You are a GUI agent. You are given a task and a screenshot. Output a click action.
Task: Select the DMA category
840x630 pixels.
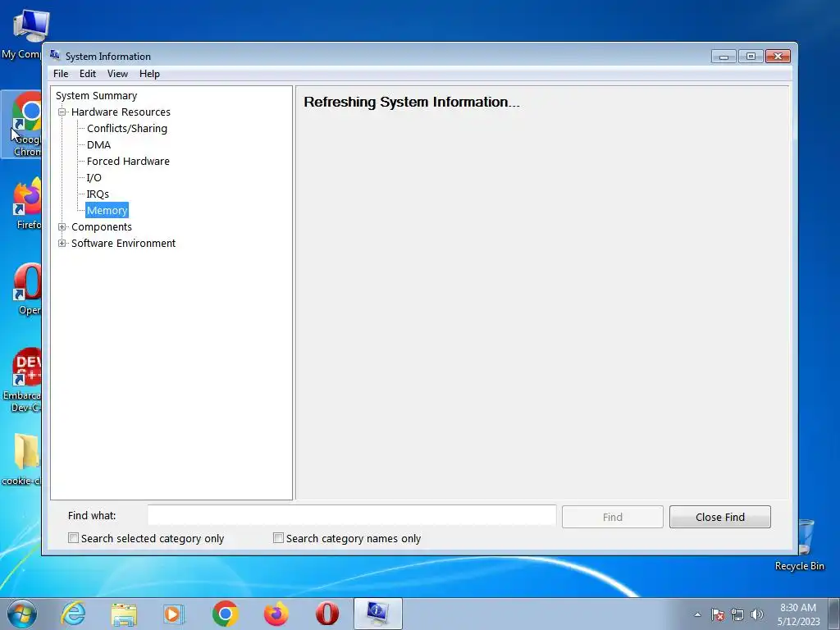98,145
